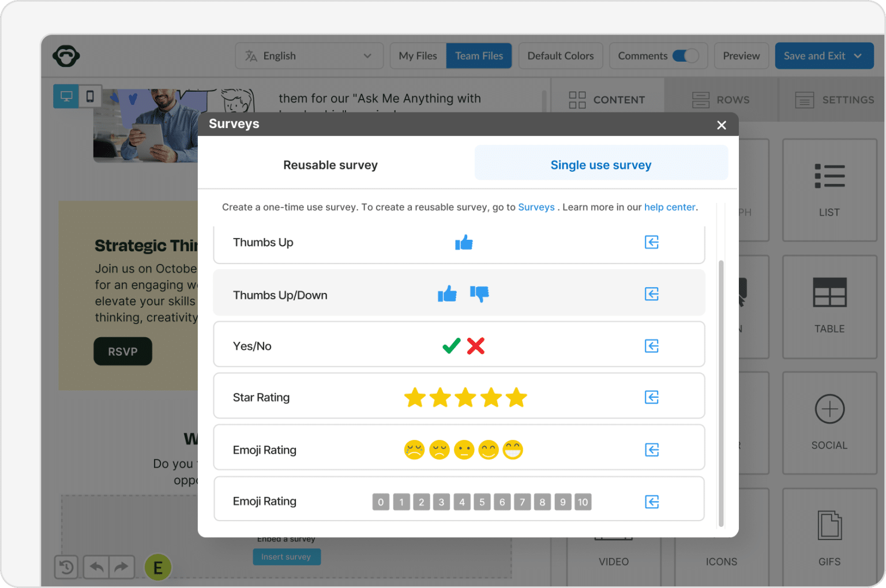Select the Table content block
This screenshot has width=886, height=588.
(x=829, y=306)
